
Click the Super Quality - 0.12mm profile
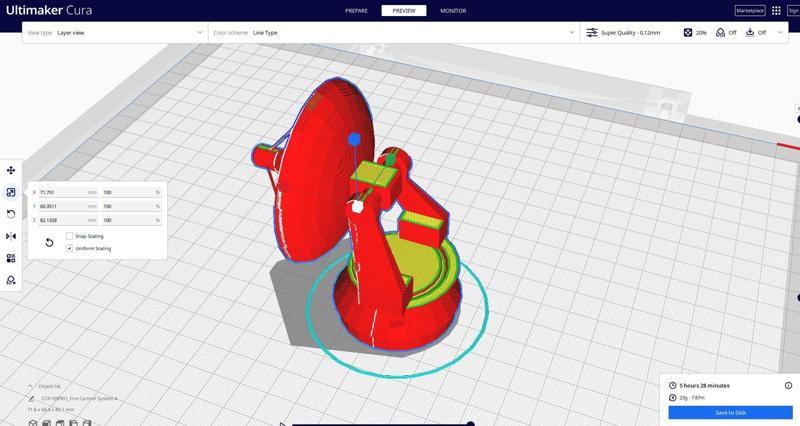(630, 33)
